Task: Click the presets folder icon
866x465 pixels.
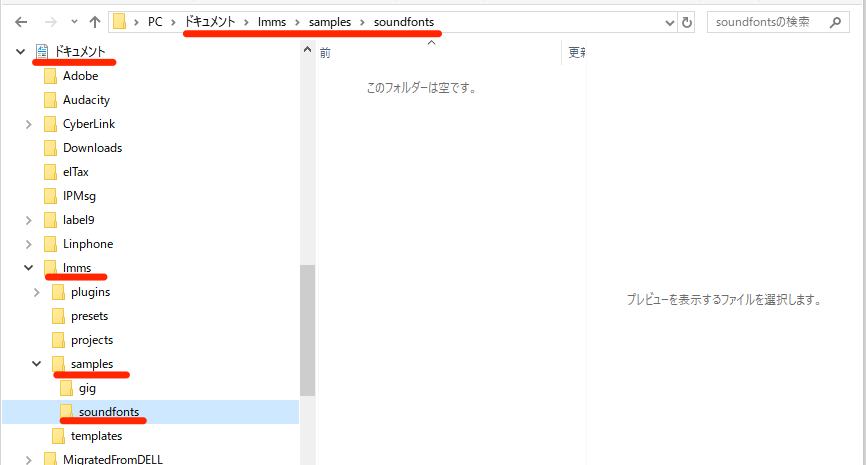Action: pyautogui.click(x=58, y=316)
